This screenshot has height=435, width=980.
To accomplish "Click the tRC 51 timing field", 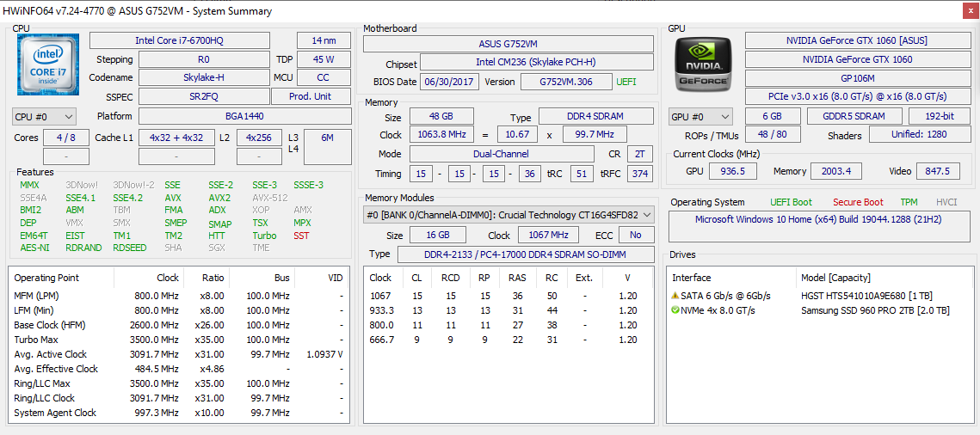I will coord(582,174).
